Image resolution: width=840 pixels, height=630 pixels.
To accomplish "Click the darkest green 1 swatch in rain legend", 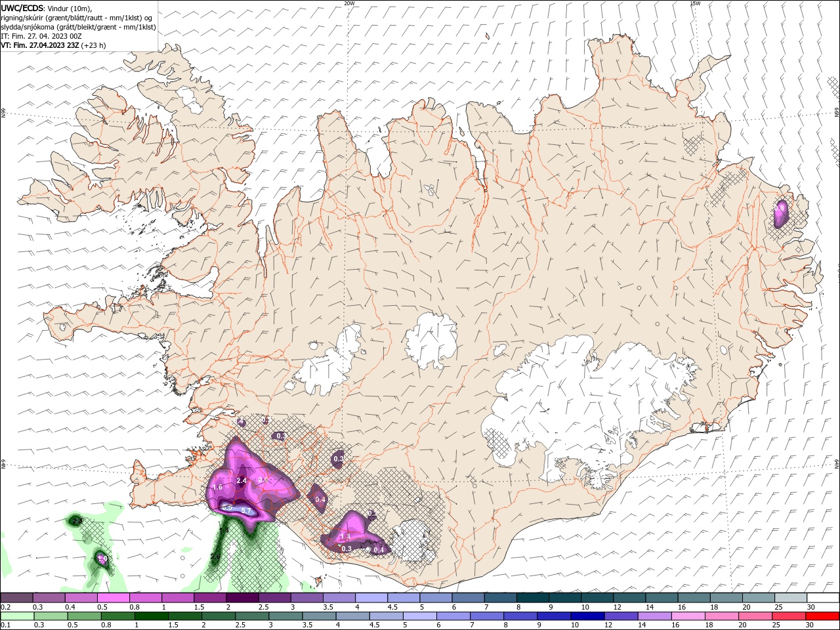I will [x=152, y=616].
